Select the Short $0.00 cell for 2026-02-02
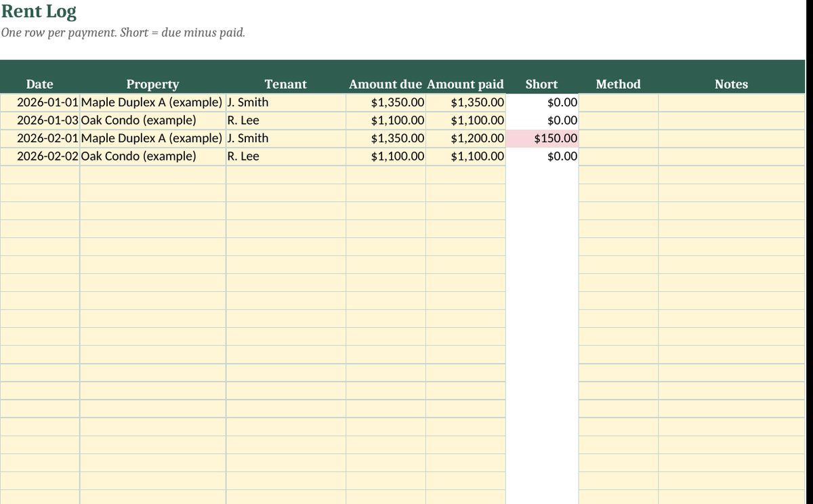The height and width of the screenshot is (504, 813). 542,156
